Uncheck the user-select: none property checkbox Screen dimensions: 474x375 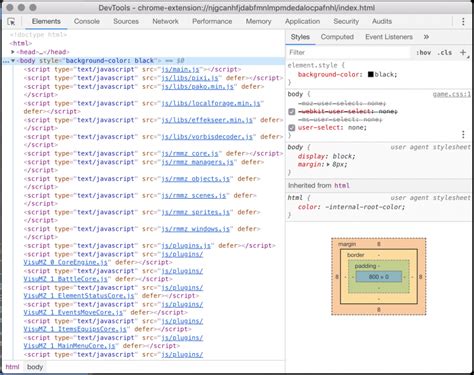click(x=292, y=128)
